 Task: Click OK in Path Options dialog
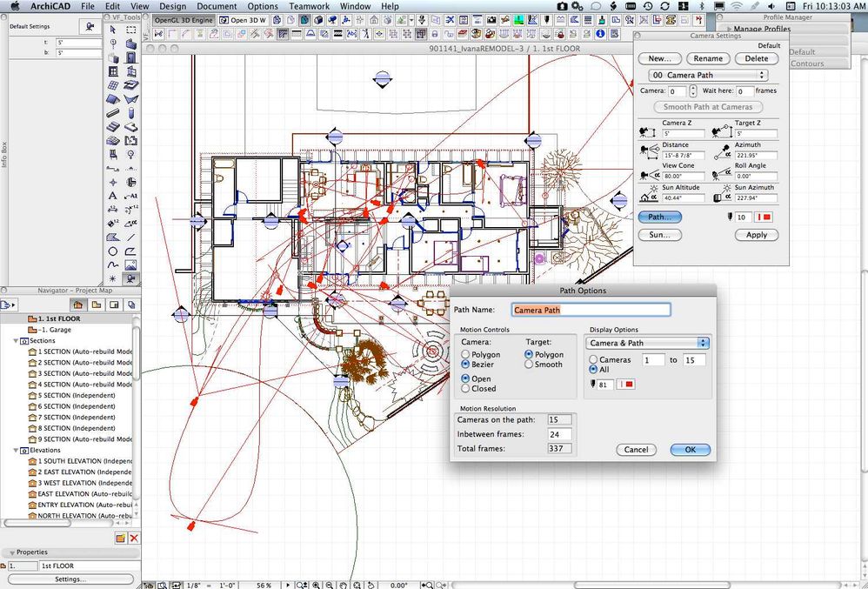point(691,450)
